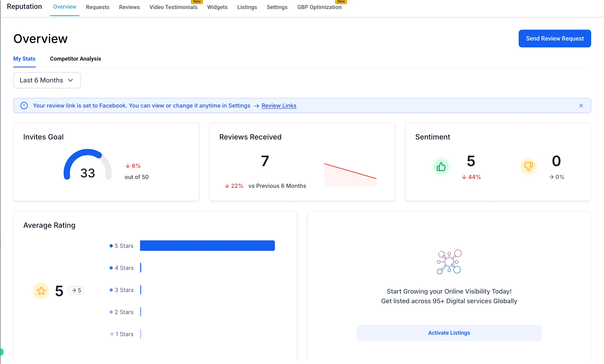Go to GBP Optimization section
Screen dimensions: 604x364
pos(319,7)
